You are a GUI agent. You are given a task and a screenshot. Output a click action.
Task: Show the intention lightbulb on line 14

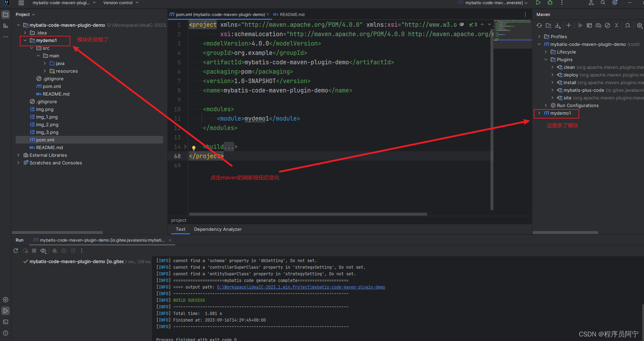(194, 148)
